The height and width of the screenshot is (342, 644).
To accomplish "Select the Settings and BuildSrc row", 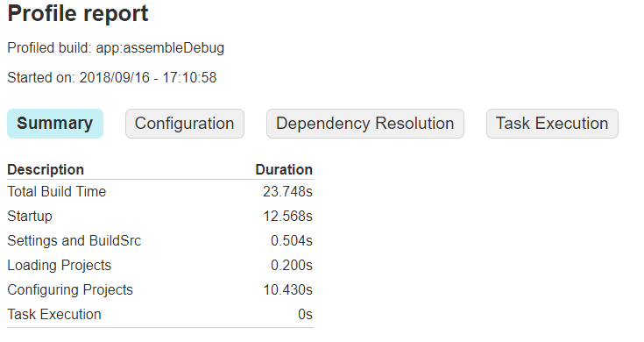I will [160, 240].
